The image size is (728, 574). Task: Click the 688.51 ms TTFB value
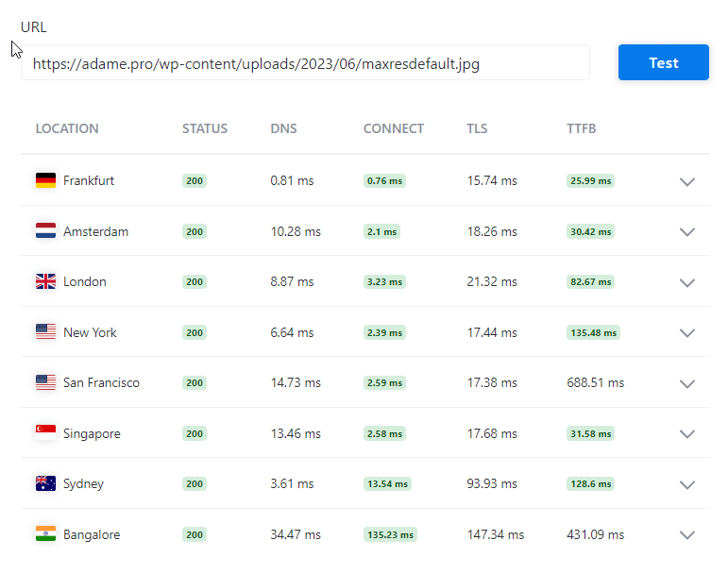[x=595, y=382]
